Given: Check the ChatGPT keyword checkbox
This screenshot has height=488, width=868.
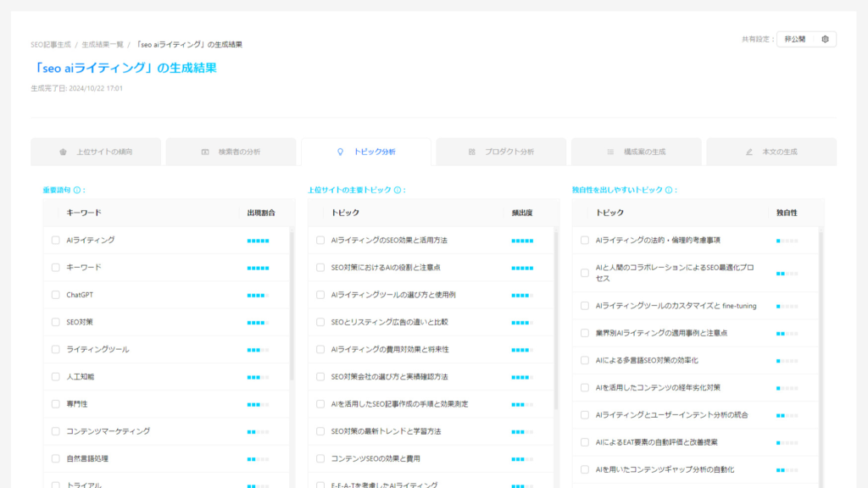Looking at the screenshot, I should tap(55, 295).
